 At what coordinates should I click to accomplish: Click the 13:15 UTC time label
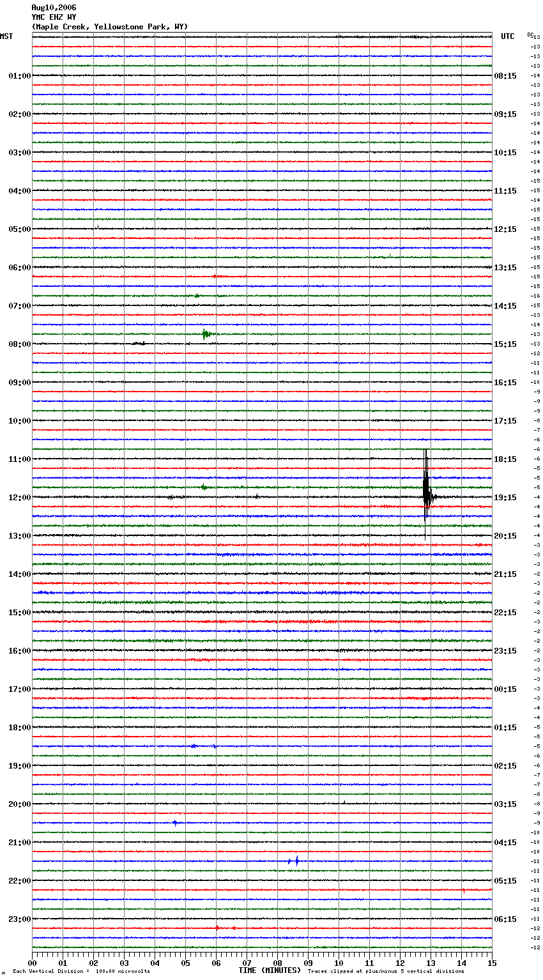(505, 268)
